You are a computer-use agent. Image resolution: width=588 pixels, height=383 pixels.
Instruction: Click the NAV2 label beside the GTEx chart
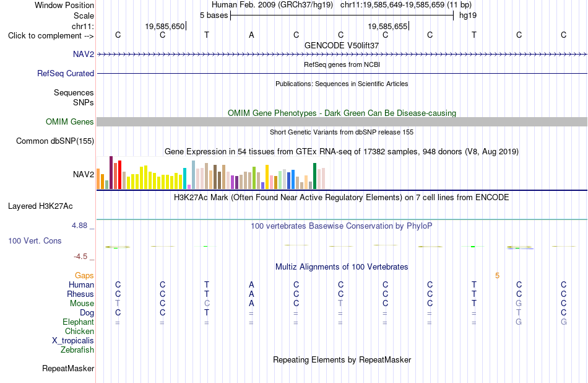84,174
